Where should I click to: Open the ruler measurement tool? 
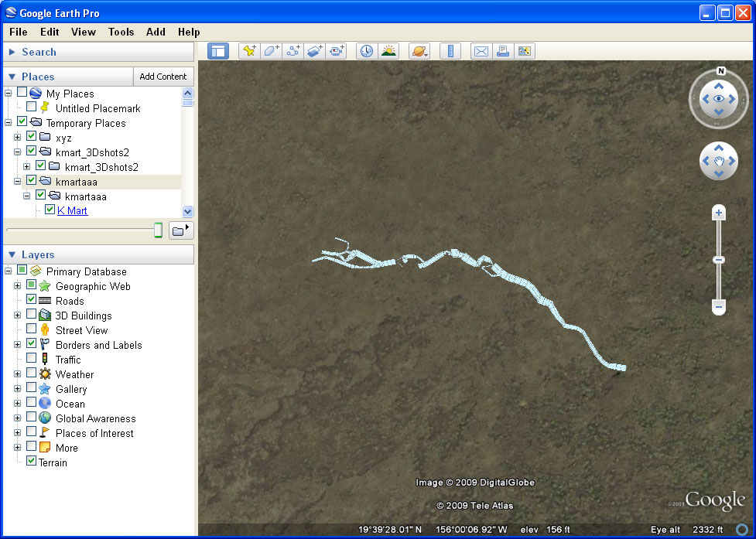pos(450,51)
